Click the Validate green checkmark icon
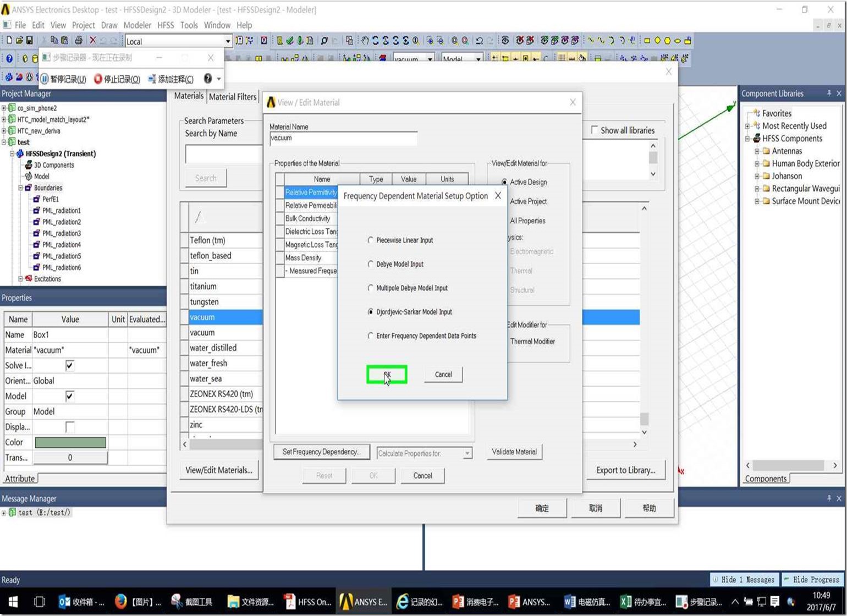Image resolution: width=847 pixels, height=616 pixels. tap(289, 40)
